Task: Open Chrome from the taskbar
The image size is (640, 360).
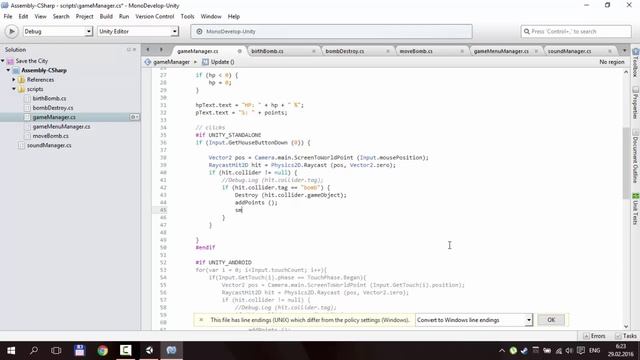Action: (102, 350)
